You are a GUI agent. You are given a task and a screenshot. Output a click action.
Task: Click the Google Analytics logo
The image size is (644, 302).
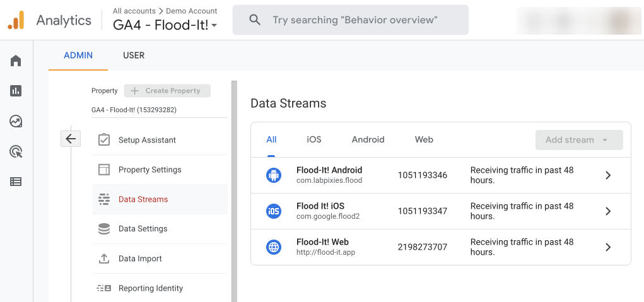point(16,20)
